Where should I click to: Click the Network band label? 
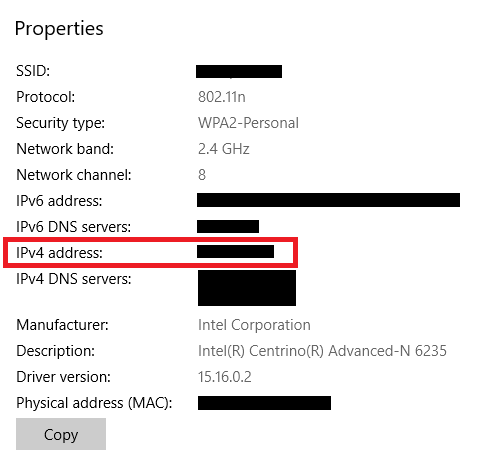point(65,149)
